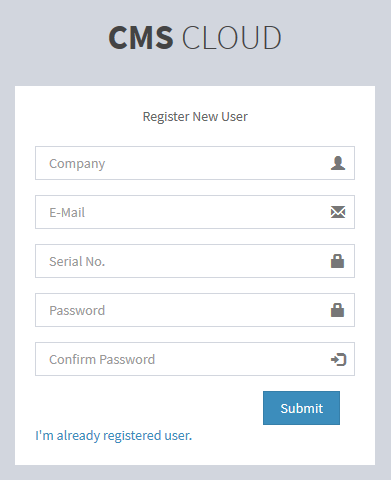Click the sign-in arrow icon in Confirm Password
This screenshot has height=480, width=391.
(338, 359)
